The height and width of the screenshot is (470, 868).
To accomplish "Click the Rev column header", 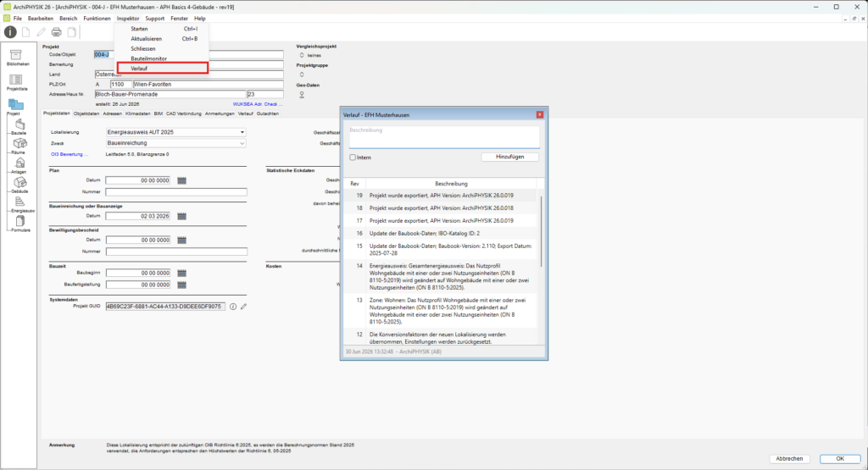I will click(x=354, y=184).
